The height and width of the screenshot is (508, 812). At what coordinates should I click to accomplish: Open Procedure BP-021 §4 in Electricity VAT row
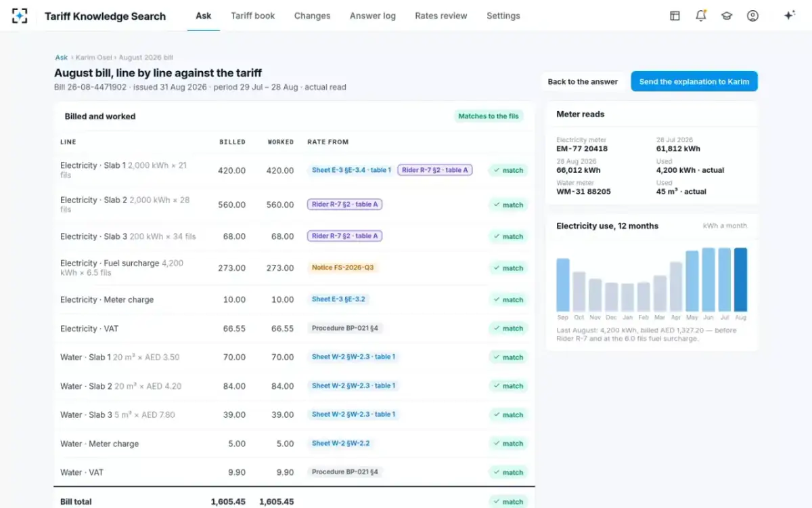tap(345, 328)
